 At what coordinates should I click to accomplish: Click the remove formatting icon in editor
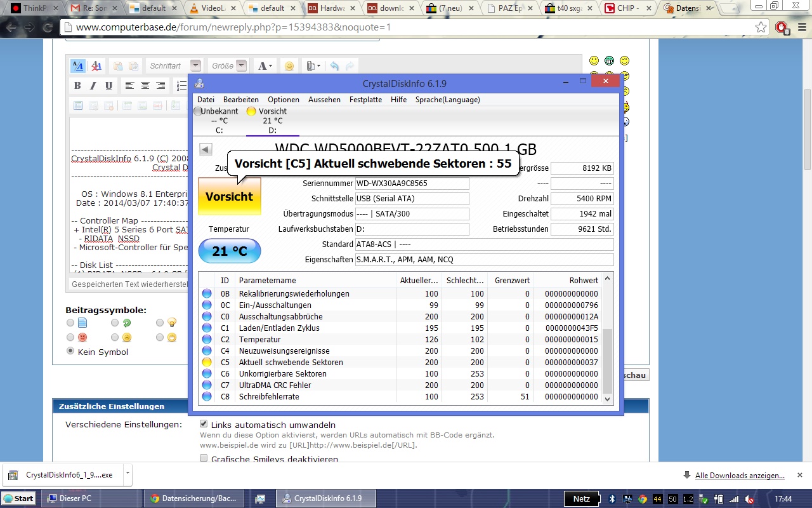(x=96, y=66)
